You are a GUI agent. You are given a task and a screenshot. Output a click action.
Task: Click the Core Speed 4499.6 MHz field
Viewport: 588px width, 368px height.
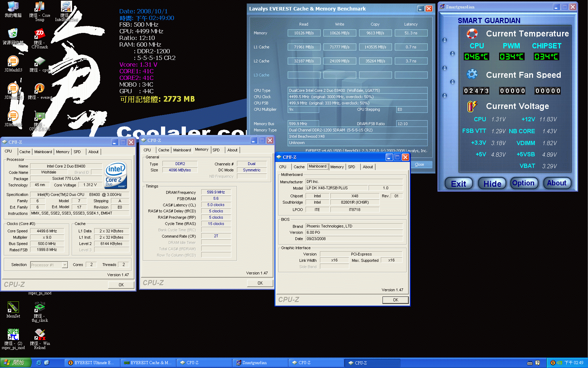point(47,231)
